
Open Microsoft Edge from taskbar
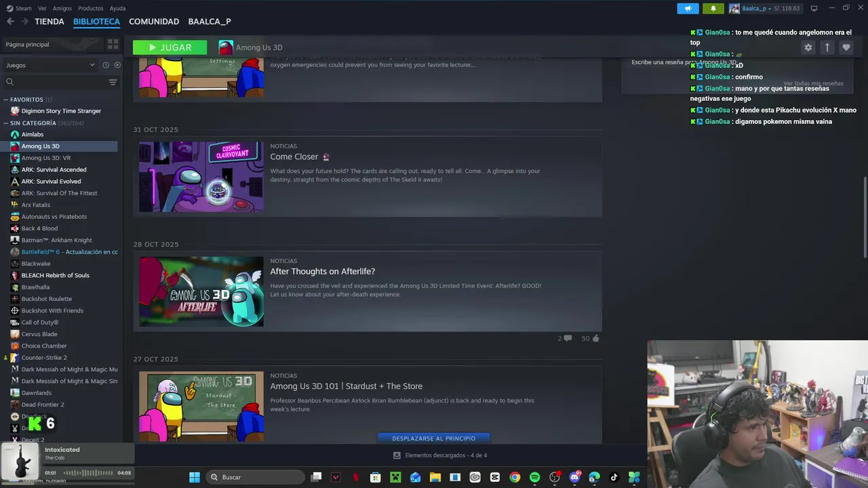pyautogui.click(x=595, y=477)
